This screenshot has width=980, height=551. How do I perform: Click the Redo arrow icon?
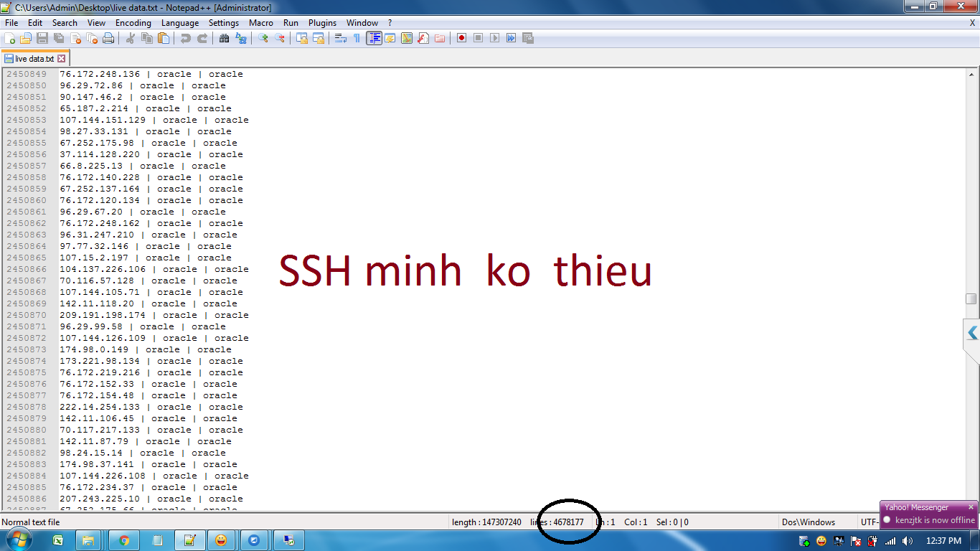pos(202,38)
